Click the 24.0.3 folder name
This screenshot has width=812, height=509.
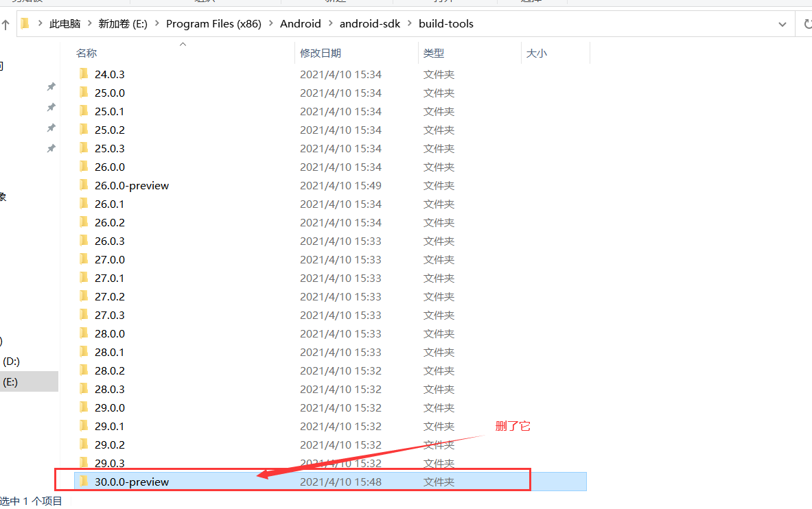[110, 74]
